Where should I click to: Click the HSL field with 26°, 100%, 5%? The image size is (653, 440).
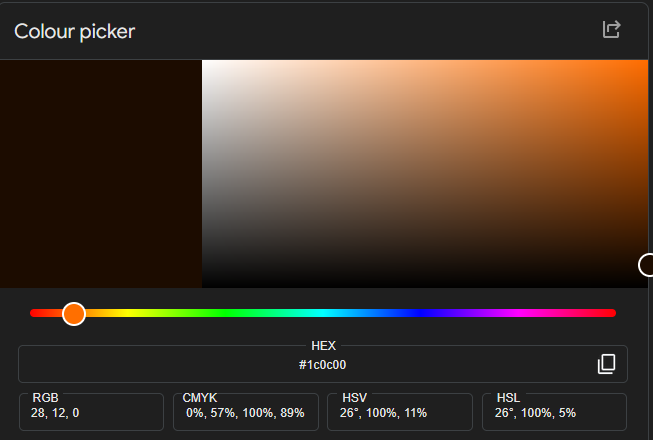point(554,412)
